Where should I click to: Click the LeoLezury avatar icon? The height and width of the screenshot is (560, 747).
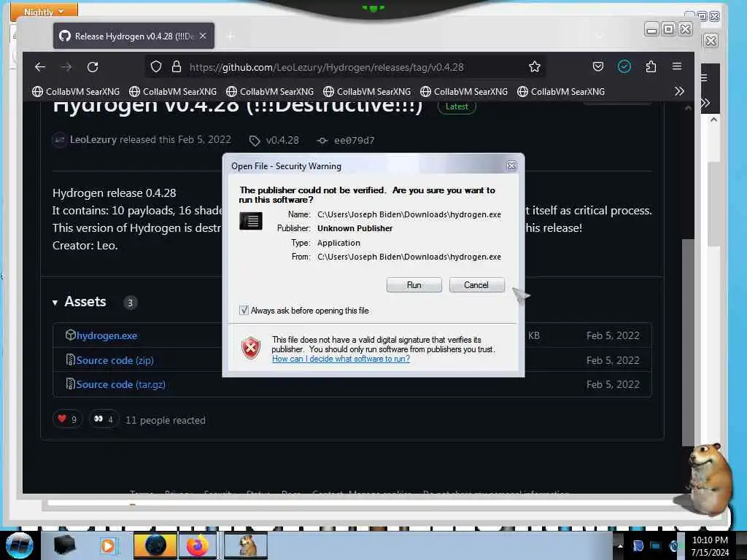(x=60, y=140)
